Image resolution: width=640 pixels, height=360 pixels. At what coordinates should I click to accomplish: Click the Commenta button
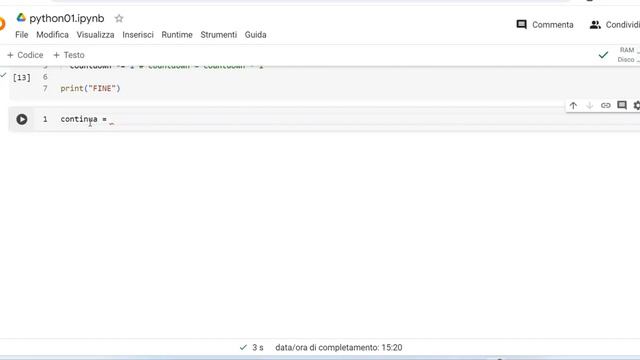(x=544, y=24)
